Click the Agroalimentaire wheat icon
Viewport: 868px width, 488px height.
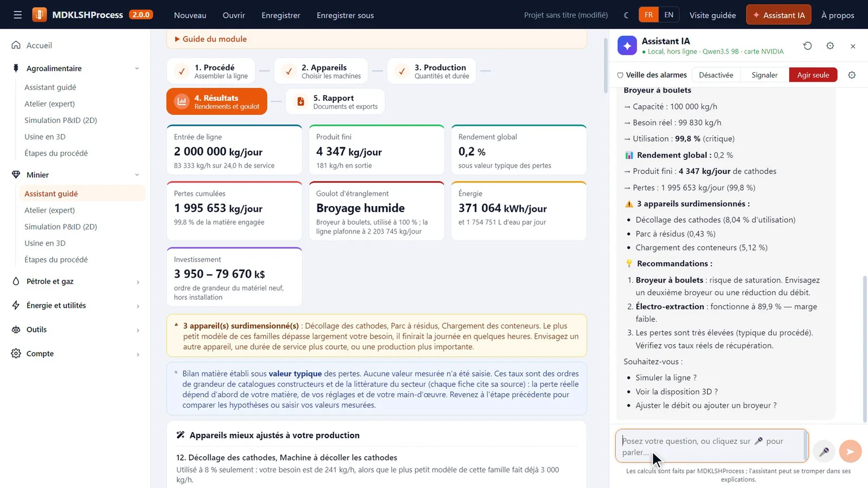16,68
